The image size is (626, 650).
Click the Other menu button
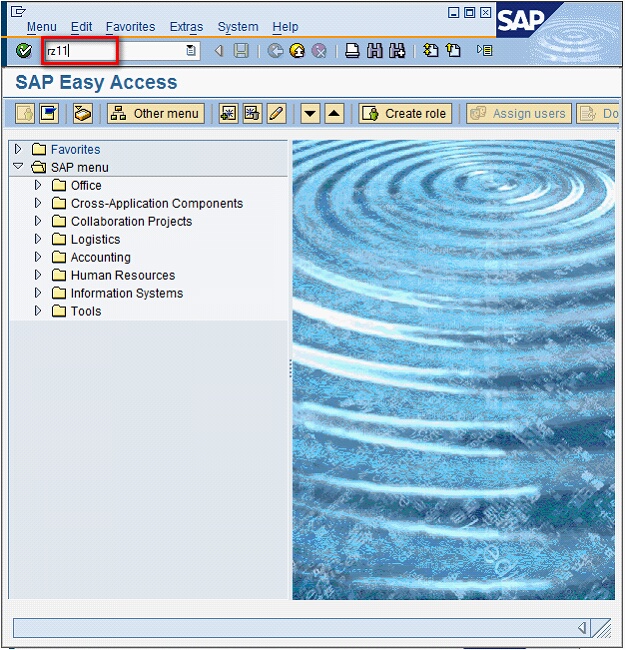[x=156, y=114]
